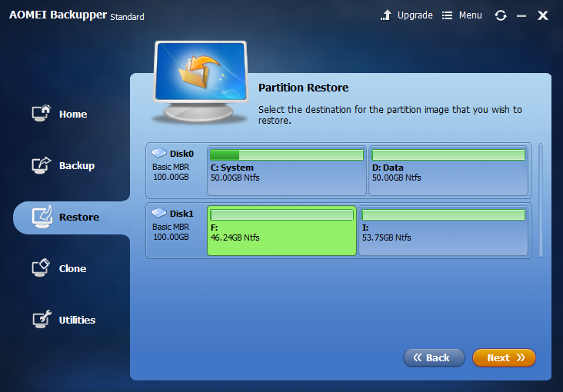
Task: Select the D: Data partition
Action: 448,171
